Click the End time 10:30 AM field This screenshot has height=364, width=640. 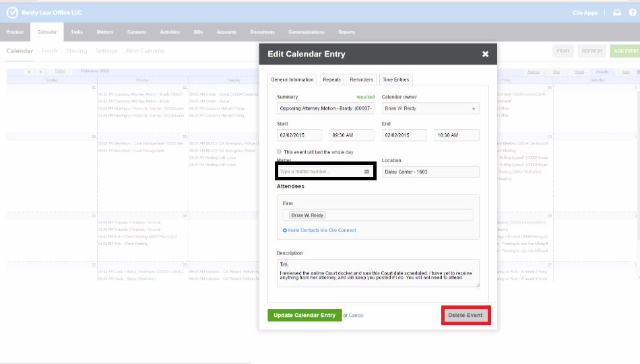point(456,135)
